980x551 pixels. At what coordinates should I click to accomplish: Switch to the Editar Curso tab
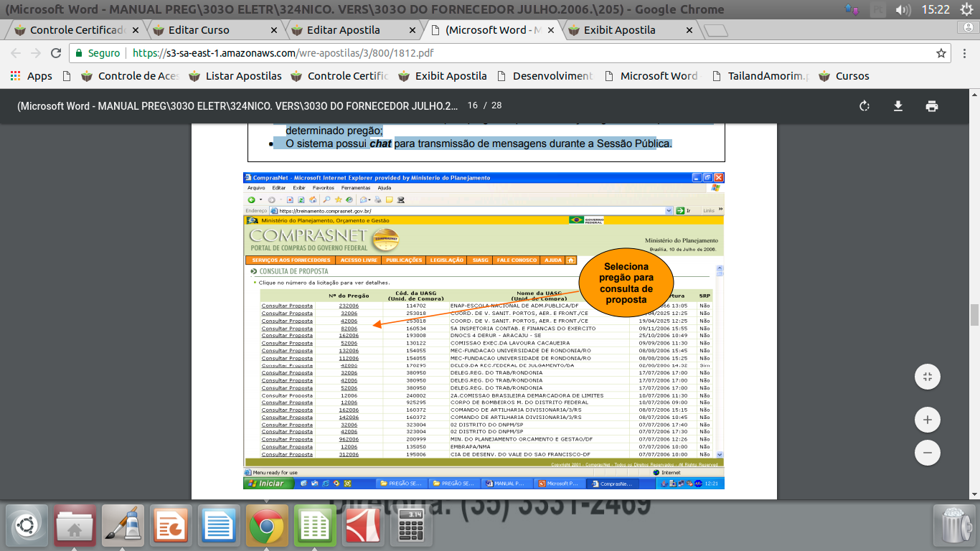199,30
